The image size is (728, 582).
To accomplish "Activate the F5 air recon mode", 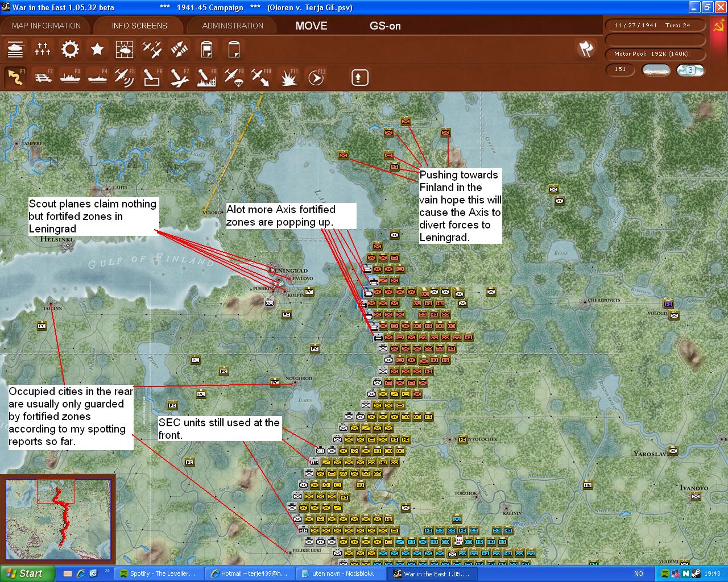I will (x=125, y=77).
